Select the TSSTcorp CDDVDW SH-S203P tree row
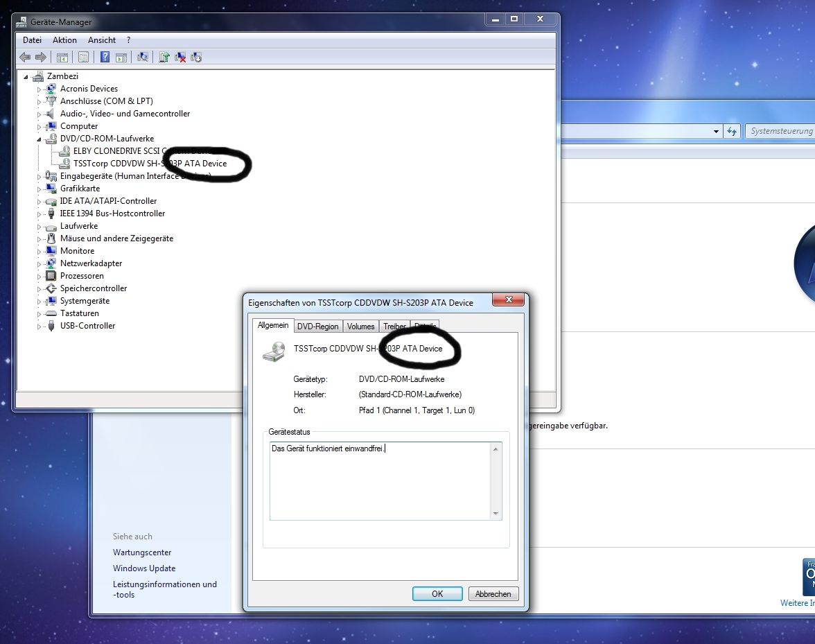Image resolution: width=815 pixels, height=644 pixels. pos(143,163)
